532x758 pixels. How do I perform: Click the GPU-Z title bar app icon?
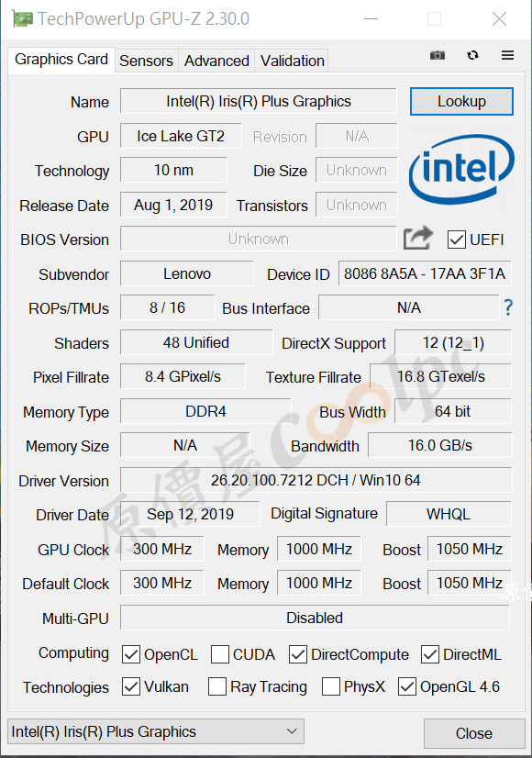pyautogui.click(x=23, y=19)
